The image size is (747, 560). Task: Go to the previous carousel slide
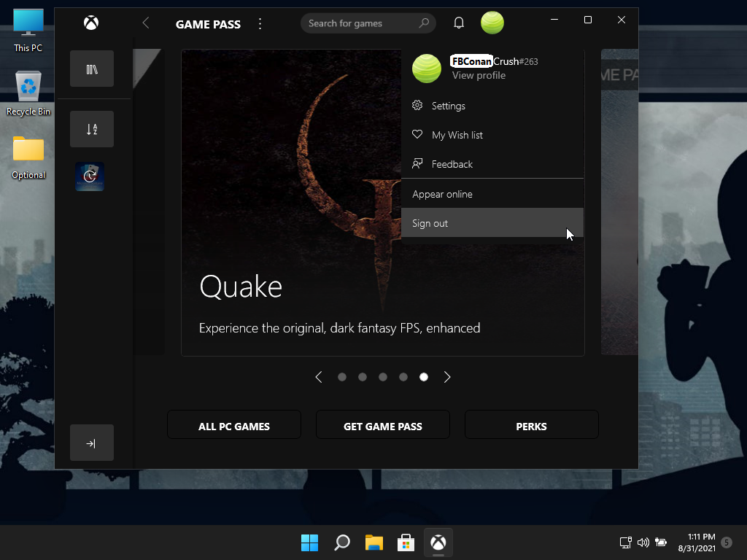click(x=319, y=377)
